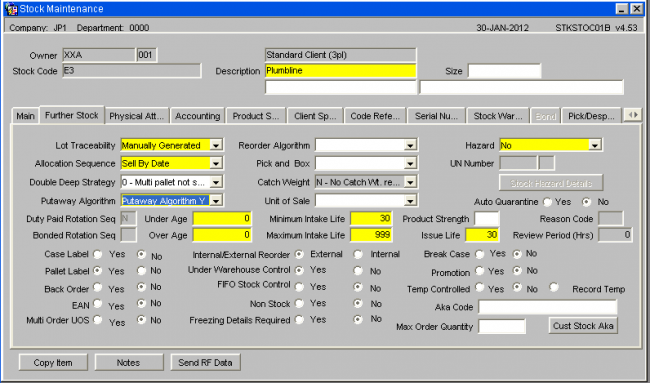The width and height of the screenshot is (650, 383).
Task: Set FIFO Stock Control to Yes
Action: click(299, 287)
